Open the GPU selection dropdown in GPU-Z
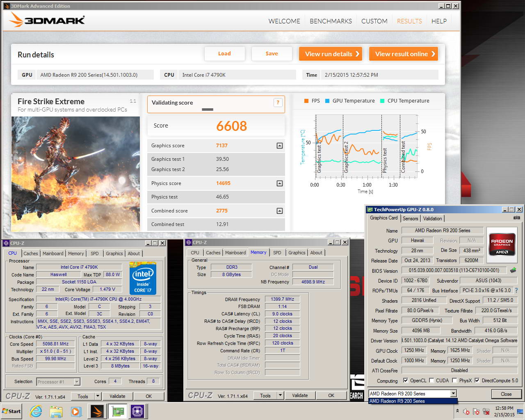 click(x=453, y=394)
